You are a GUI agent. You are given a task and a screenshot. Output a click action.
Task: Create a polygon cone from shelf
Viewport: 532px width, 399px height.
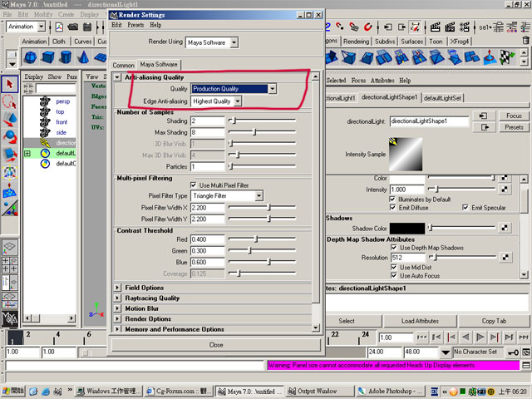pyautogui.click(x=83, y=57)
